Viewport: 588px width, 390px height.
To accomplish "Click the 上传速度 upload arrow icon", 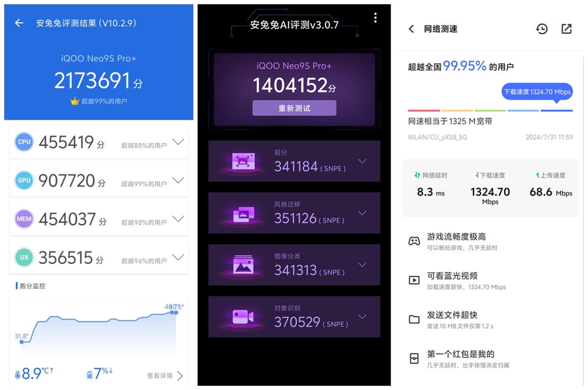I will point(537,175).
